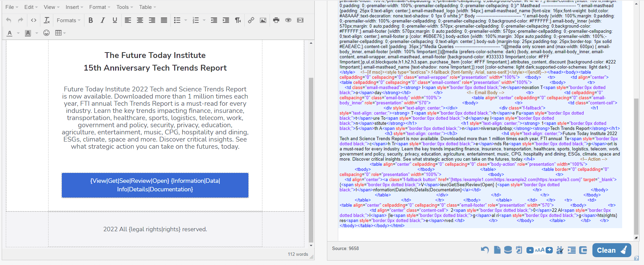Apply the text color with the A icon
This screenshot has height=265, width=644.
10,33
